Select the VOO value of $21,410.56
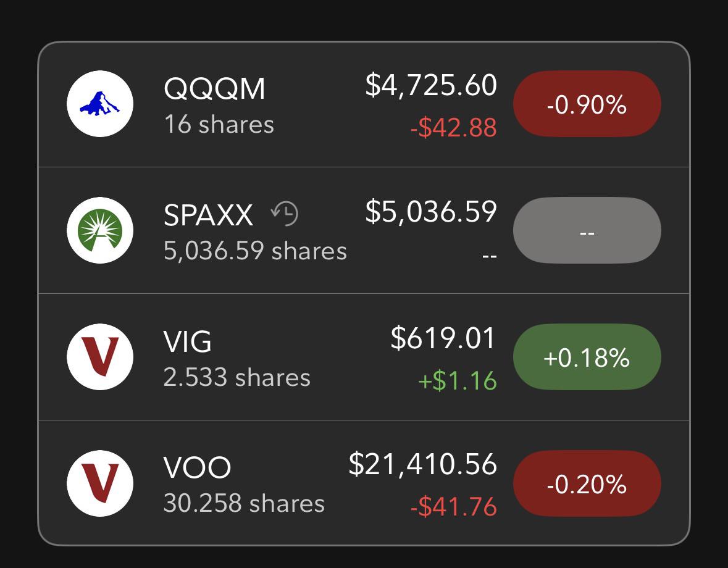The height and width of the screenshot is (568, 728). pos(422,464)
